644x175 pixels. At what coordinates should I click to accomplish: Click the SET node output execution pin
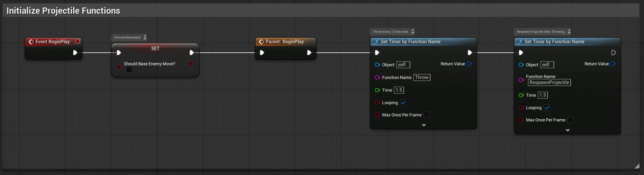click(192, 53)
